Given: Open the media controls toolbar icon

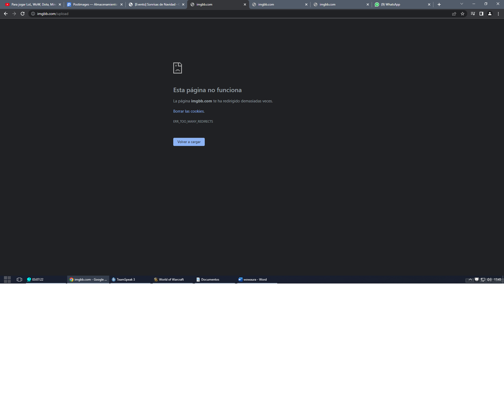Looking at the screenshot, I should click(473, 14).
